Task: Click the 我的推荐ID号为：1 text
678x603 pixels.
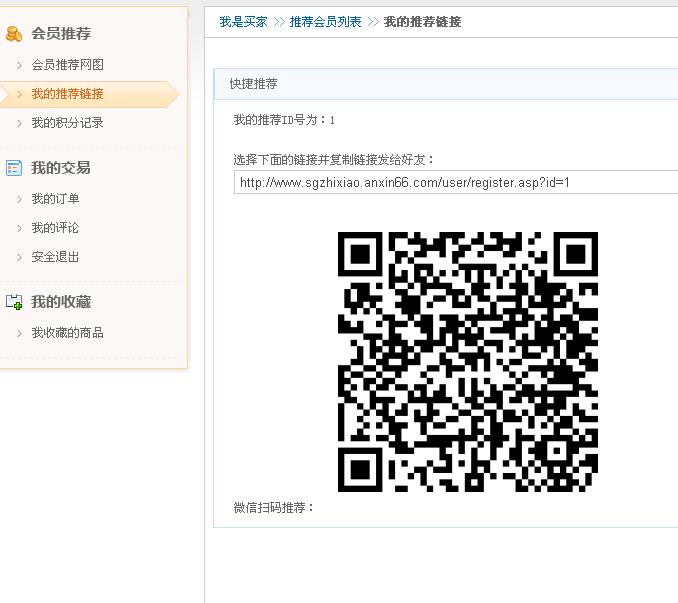Action: pyautogui.click(x=284, y=120)
